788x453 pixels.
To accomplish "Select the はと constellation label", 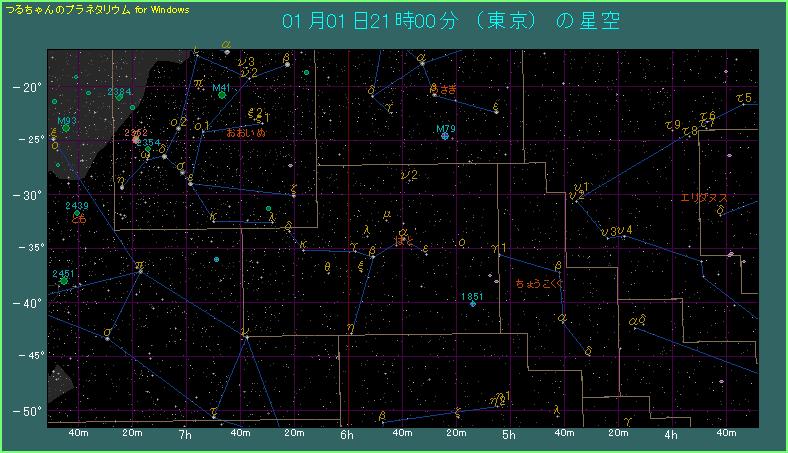I will (x=404, y=240).
